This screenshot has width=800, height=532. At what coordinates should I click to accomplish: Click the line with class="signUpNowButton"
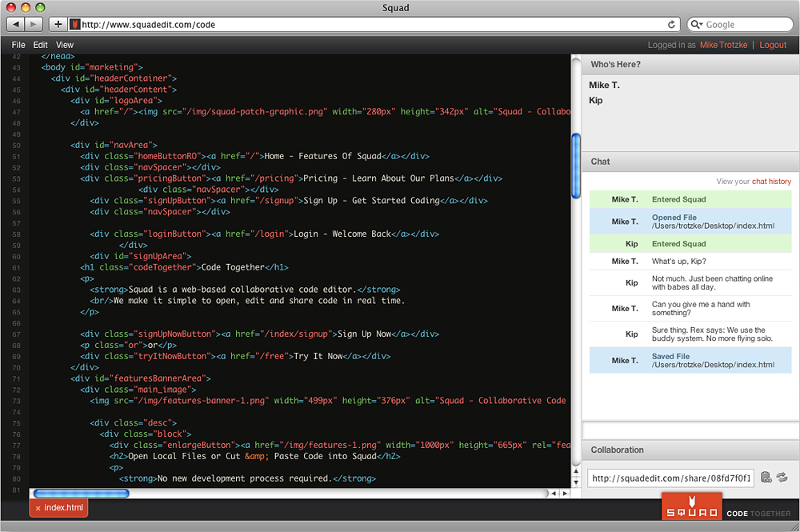[259, 334]
